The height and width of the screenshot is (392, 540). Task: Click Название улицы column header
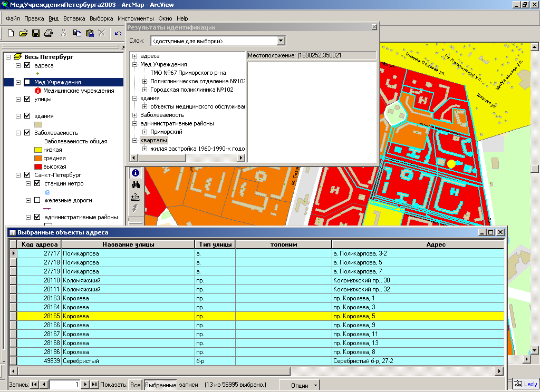coord(128,244)
